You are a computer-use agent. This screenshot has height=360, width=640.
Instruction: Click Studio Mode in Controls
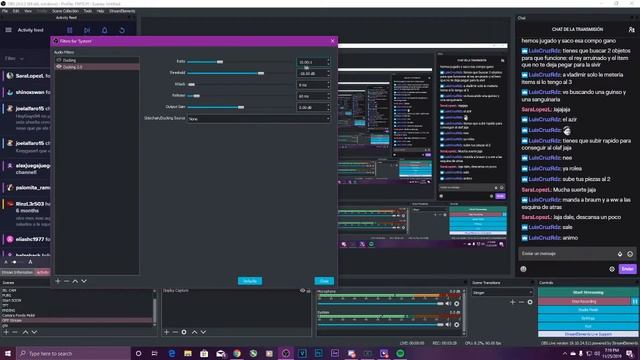click(x=588, y=309)
